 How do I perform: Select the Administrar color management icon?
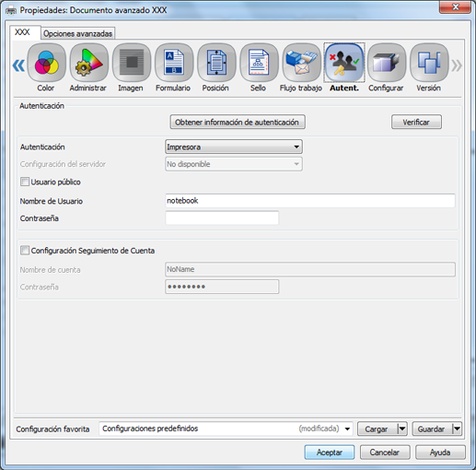(x=88, y=64)
